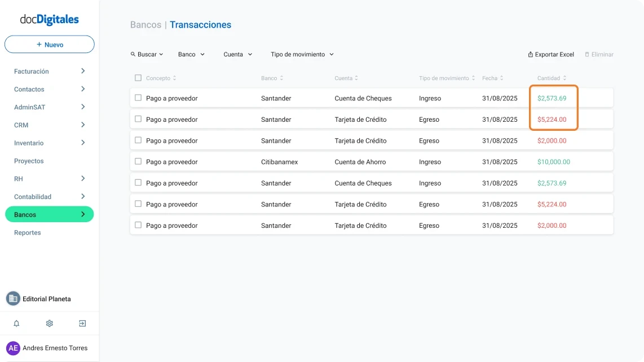Click the docDigitales logo
Viewport: 644px width, 362px height.
50,20
